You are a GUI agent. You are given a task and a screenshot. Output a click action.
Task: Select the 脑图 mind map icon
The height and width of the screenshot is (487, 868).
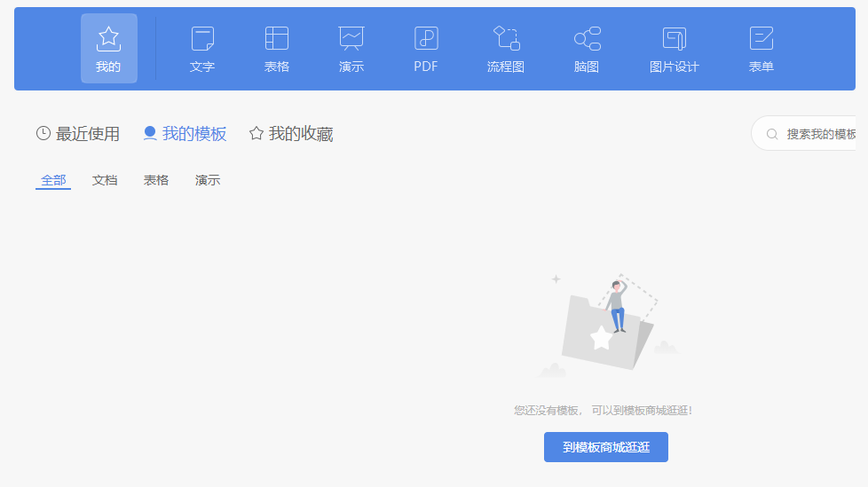[x=587, y=38]
